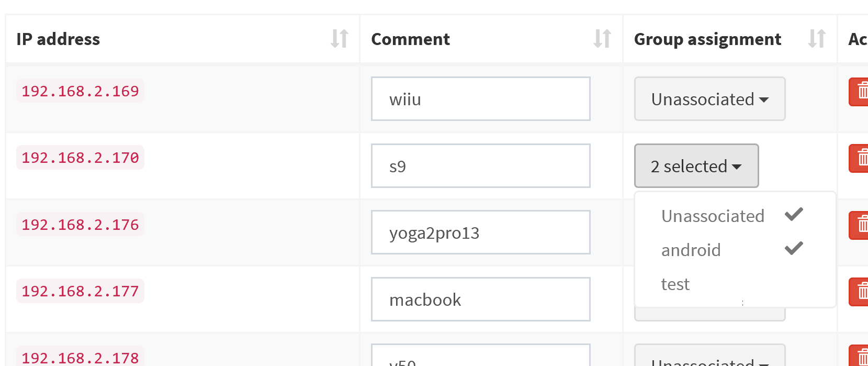Delete the s9 client entry
This screenshot has height=366, width=868.
[x=861, y=158]
